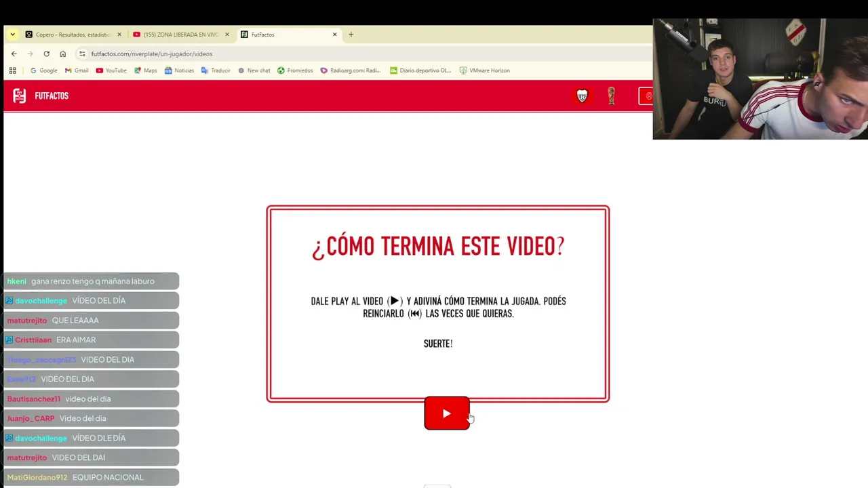Click hkenl's chat message about mañana laburo
This screenshot has height=488, width=868.
(x=91, y=281)
